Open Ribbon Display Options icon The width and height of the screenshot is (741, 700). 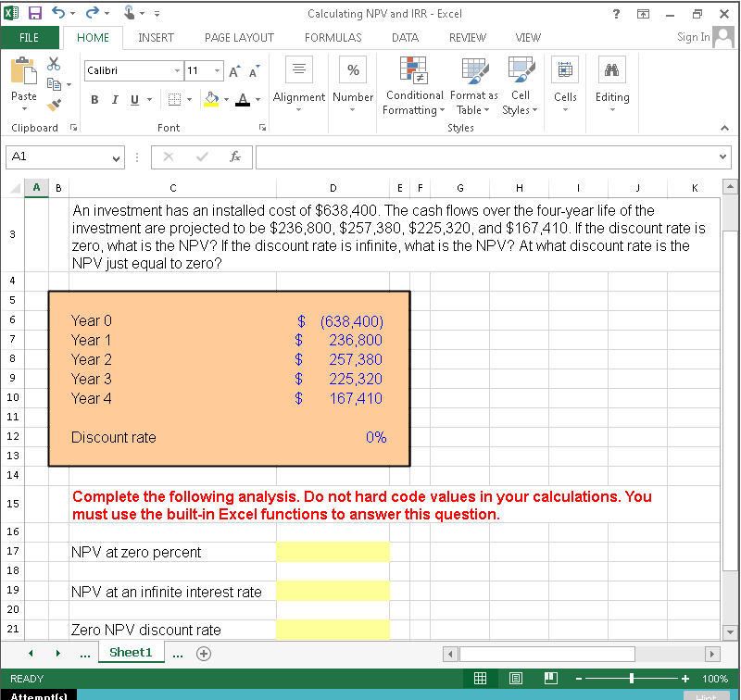643,14
